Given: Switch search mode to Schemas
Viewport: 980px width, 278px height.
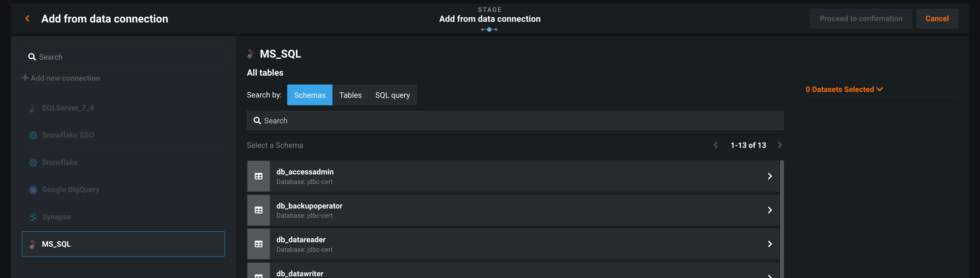Looking at the screenshot, I should coord(309,95).
